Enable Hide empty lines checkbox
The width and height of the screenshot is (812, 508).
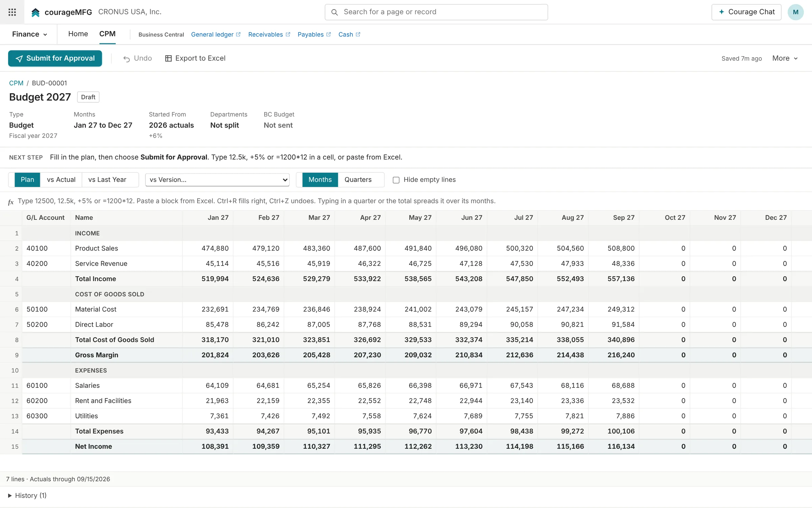click(396, 180)
